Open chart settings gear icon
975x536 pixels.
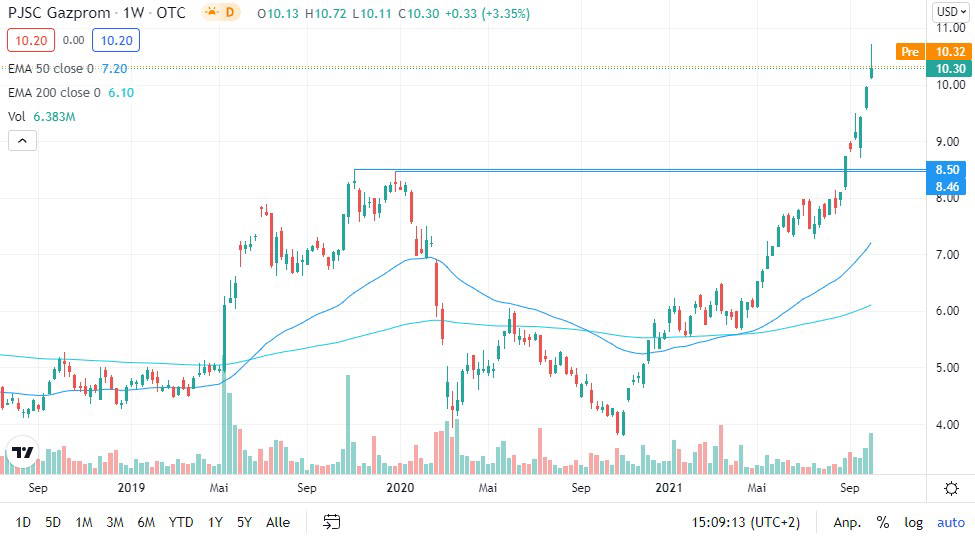[x=951, y=488]
